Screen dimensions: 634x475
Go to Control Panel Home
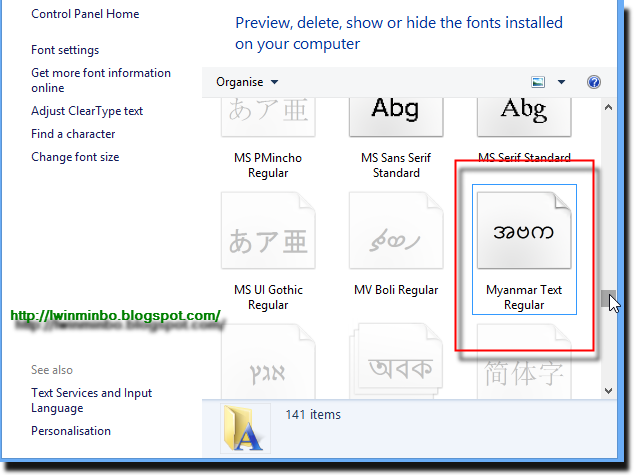85,14
